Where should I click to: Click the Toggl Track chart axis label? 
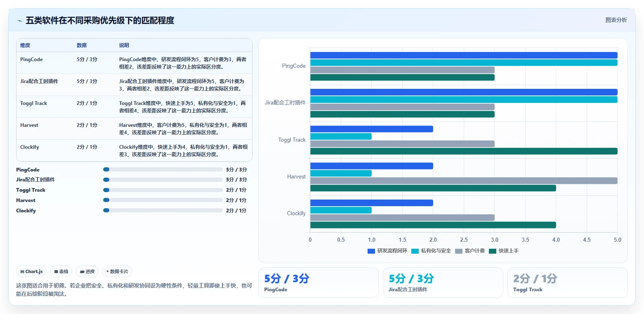pyautogui.click(x=292, y=140)
